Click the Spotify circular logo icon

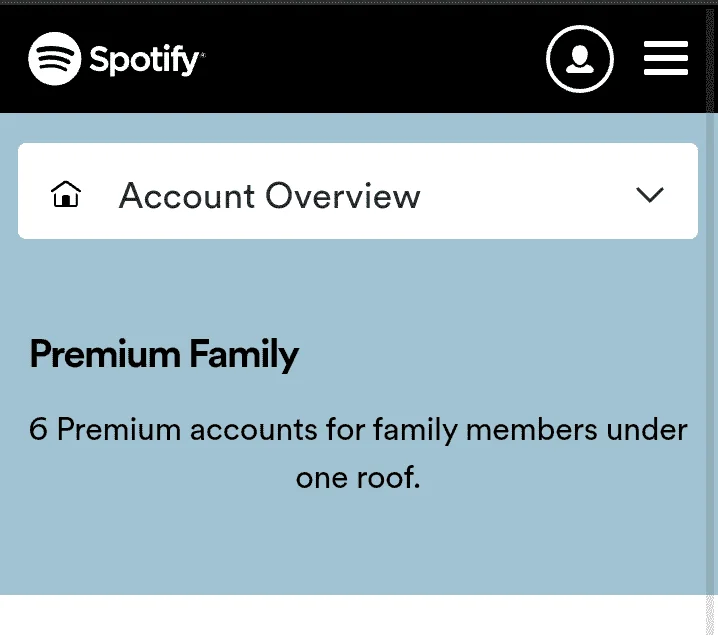54,59
